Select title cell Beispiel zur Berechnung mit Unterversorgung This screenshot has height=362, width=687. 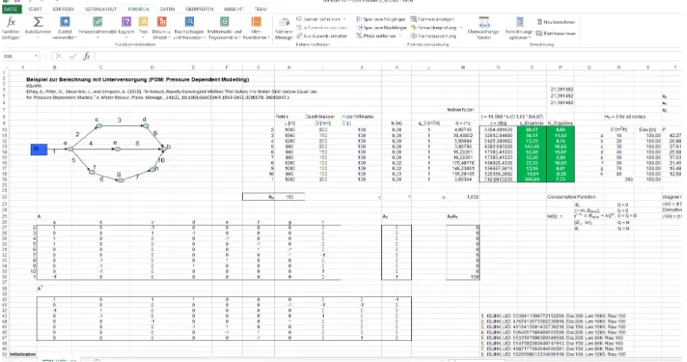138,79
